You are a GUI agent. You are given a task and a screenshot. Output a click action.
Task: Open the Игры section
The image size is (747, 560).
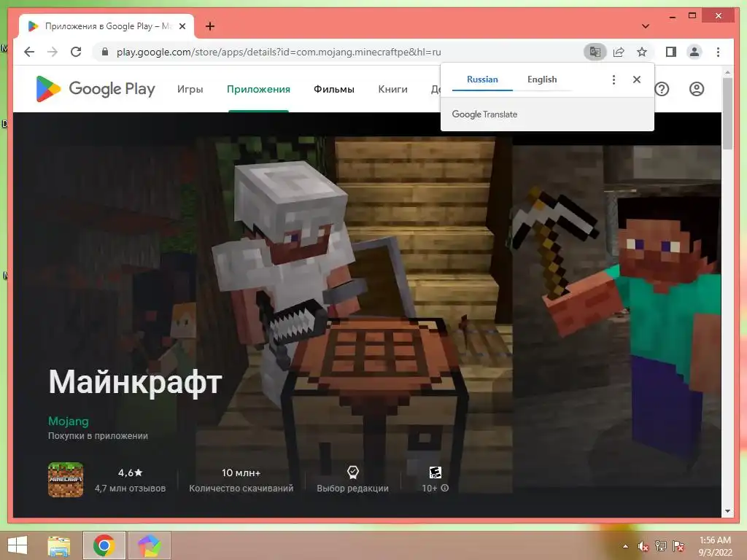(190, 89)
